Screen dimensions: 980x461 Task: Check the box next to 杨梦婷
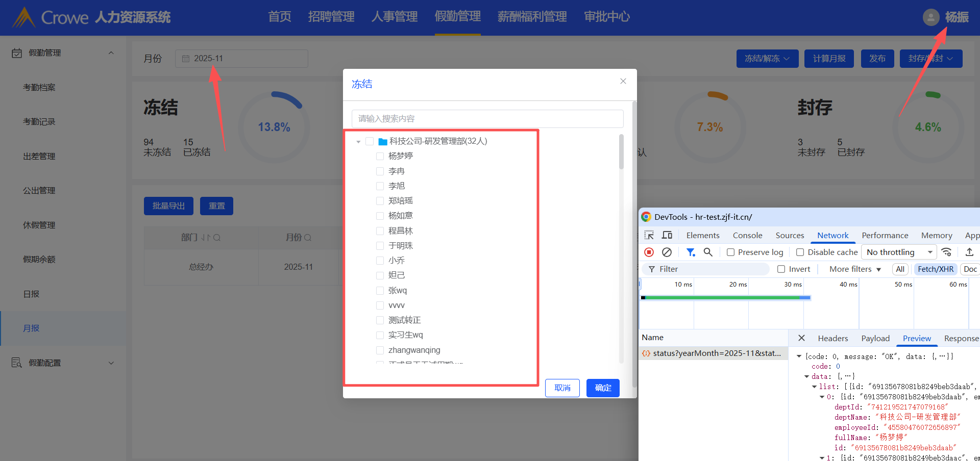coord(380,156)
